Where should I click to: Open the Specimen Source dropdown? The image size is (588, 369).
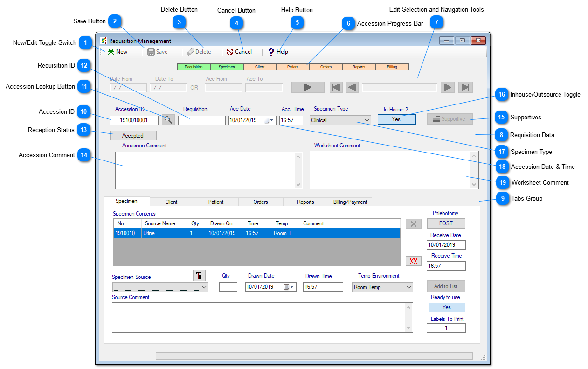click(204, 287)
